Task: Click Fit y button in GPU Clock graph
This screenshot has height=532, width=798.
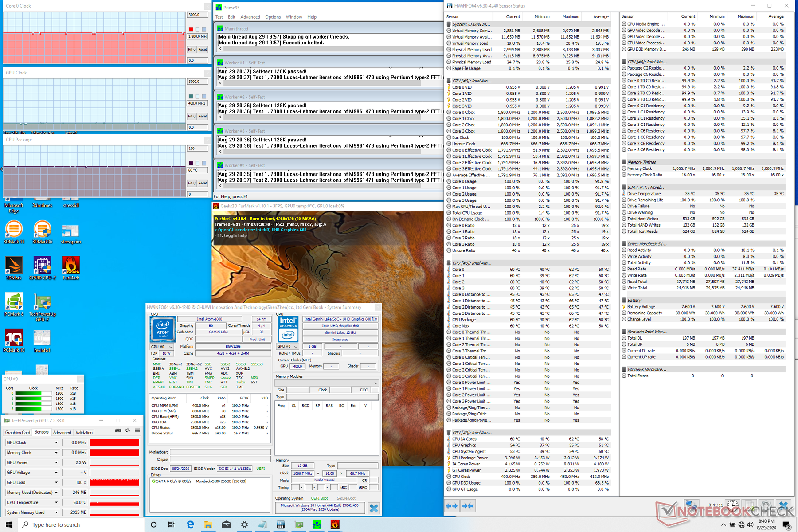Action: click(192, 116)
